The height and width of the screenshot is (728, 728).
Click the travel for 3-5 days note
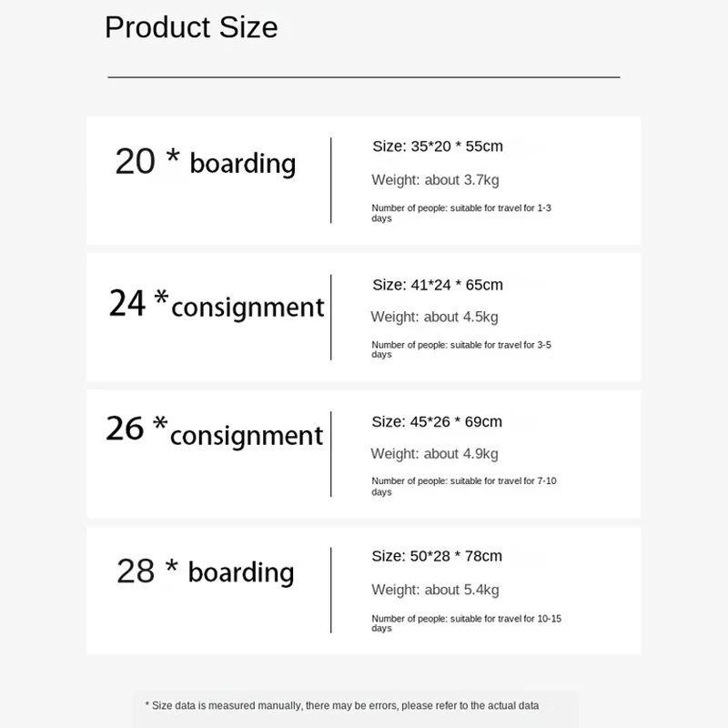pyautogui.click(x=461, y=349)
